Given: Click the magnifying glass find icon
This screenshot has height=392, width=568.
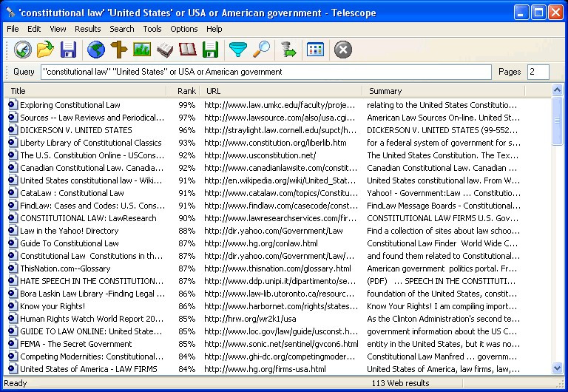Looking at the screenshot, I should pyautogui.click(x=261, y=50).
